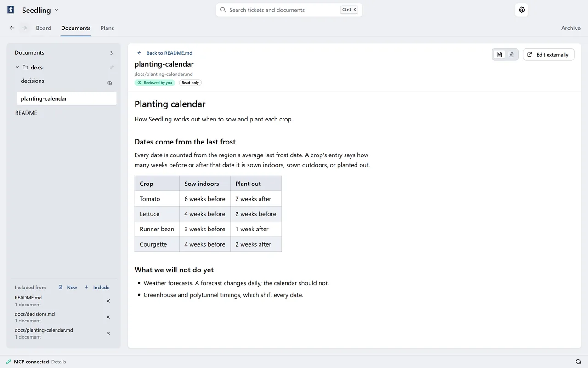Remove docs/planting-calendar.md from included list
Viewport: 588px width, 368px height.
108,333
